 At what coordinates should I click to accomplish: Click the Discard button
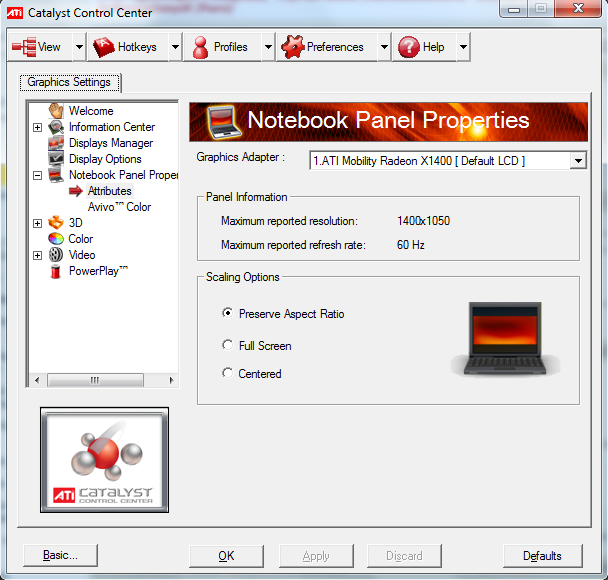tap(404, 556)
